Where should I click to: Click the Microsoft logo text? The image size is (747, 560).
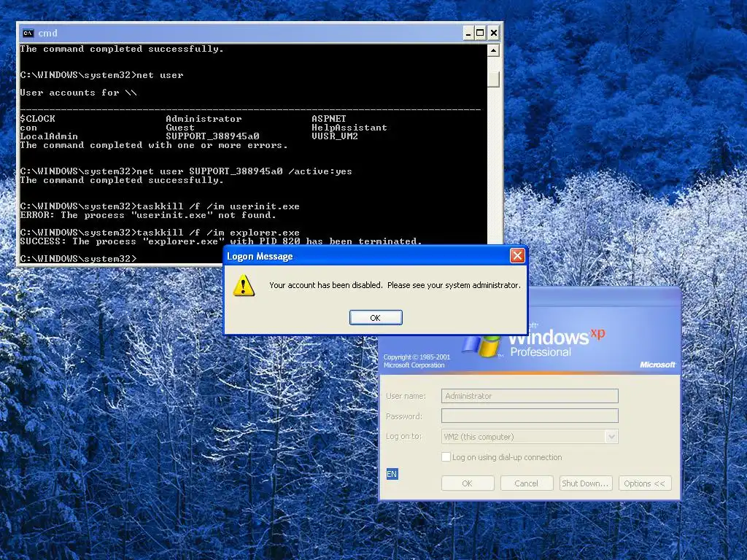pos(657,365)
